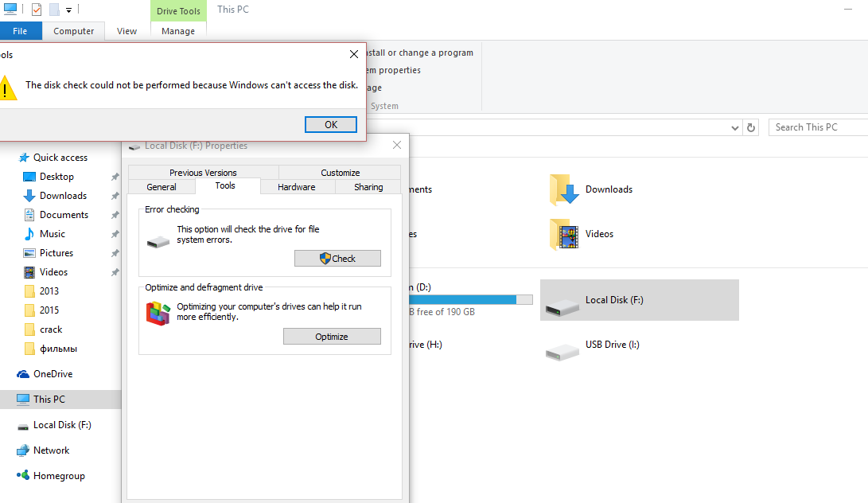Click the Quick access star icon
The image size is (868, 503).
[x=24, y=158]
